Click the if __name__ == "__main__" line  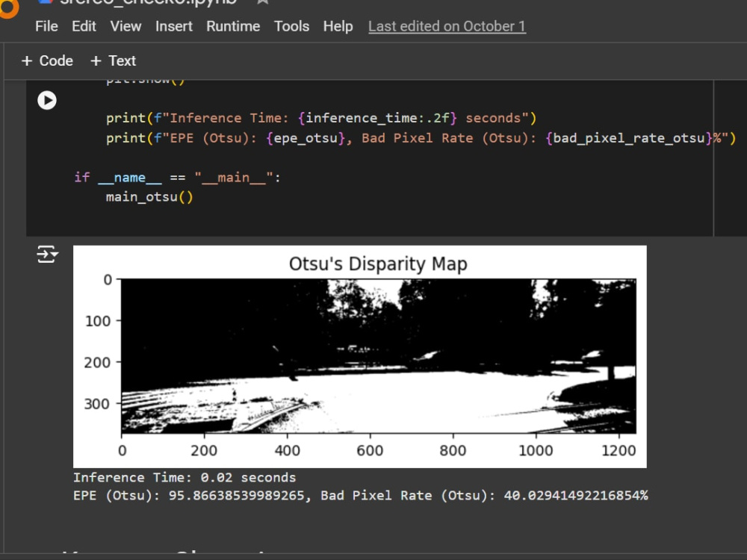pos(177,178)
